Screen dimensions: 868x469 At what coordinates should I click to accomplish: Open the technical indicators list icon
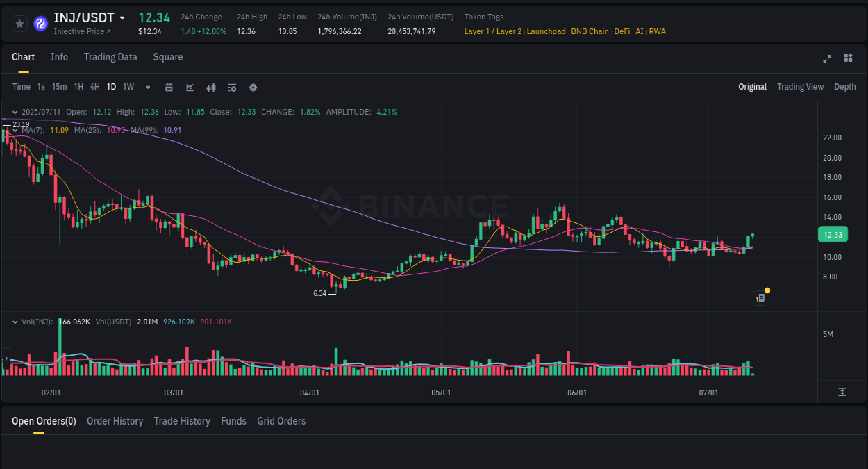point(231,87)
